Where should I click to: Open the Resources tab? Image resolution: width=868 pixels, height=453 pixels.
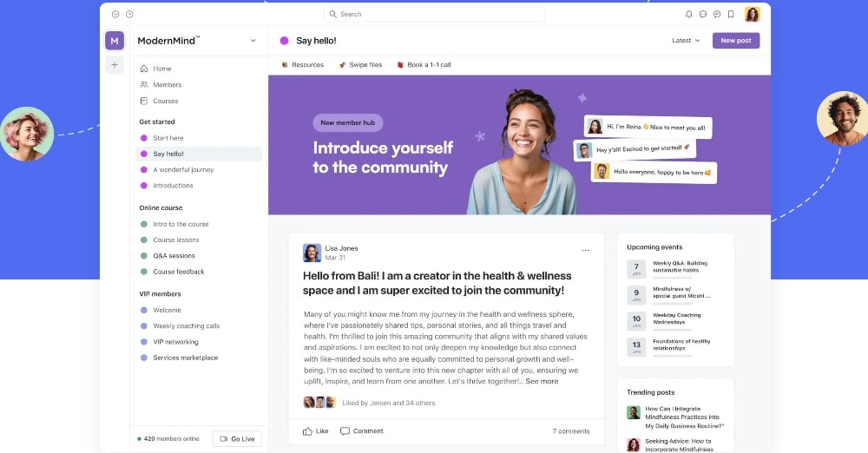302,65
